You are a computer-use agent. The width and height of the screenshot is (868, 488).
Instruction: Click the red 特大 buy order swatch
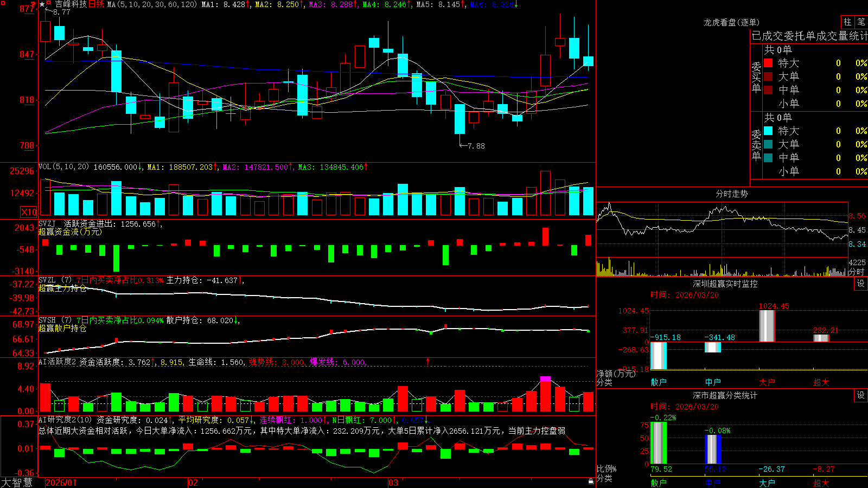(x=768, y=63)
